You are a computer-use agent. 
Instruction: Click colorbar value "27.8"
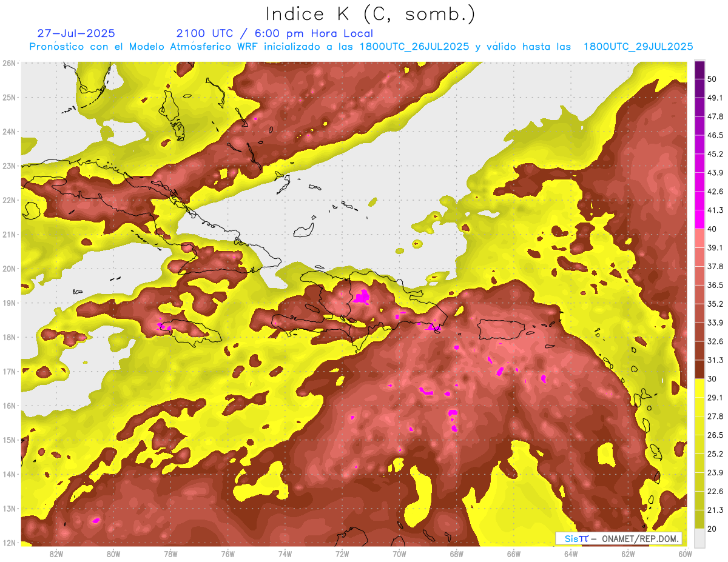pos(715,416)
